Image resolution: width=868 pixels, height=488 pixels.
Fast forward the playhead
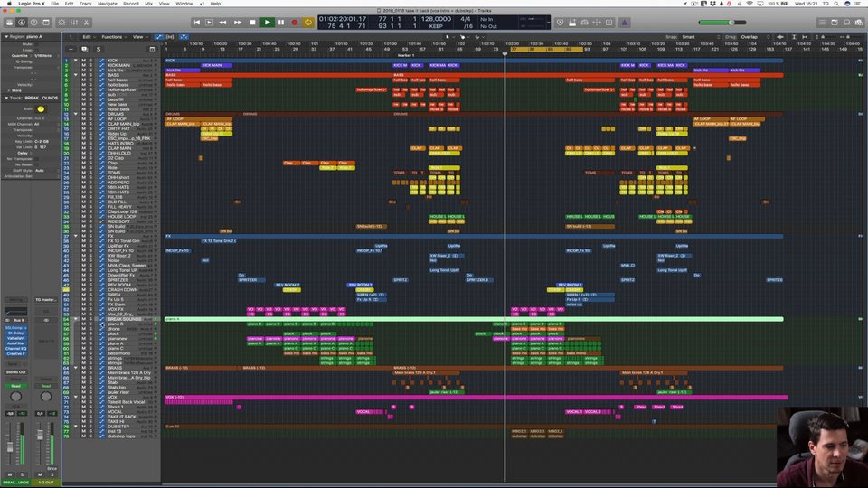238,23
